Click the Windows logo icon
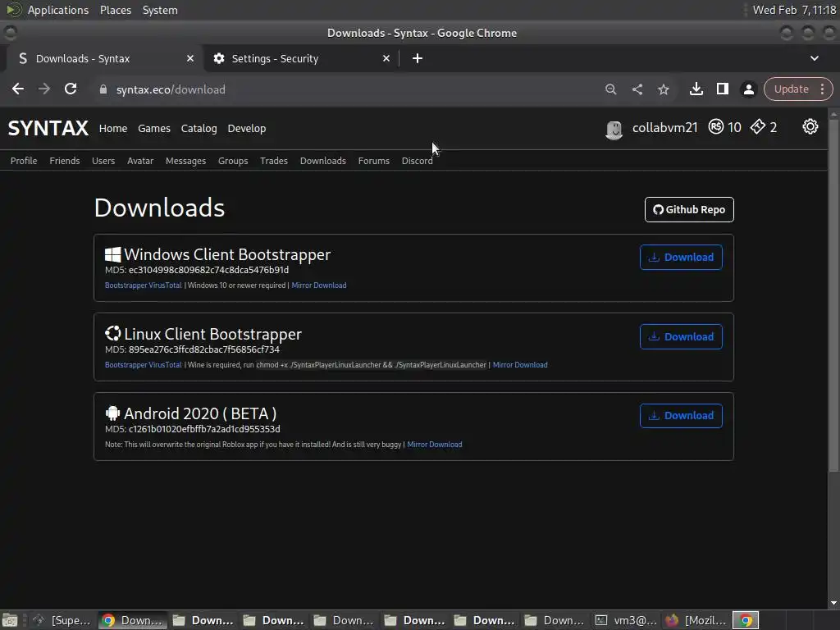840x630 pixels. tap(112, 254)
